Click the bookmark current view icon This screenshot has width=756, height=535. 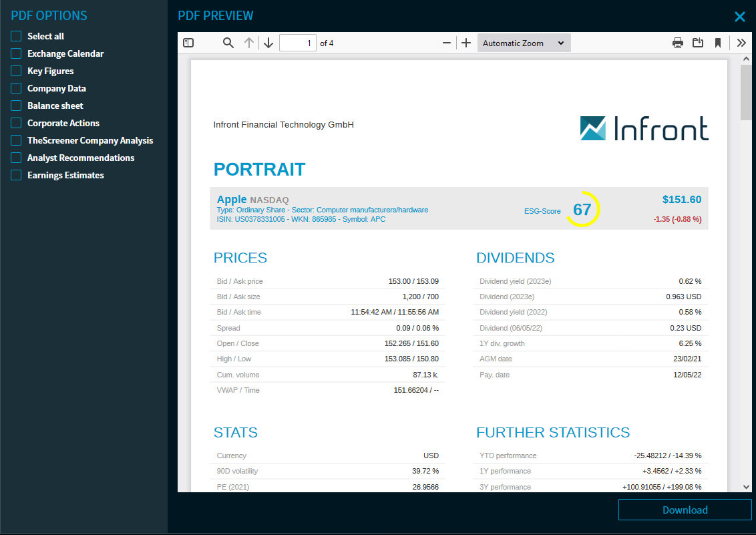(x=718, y=43)
